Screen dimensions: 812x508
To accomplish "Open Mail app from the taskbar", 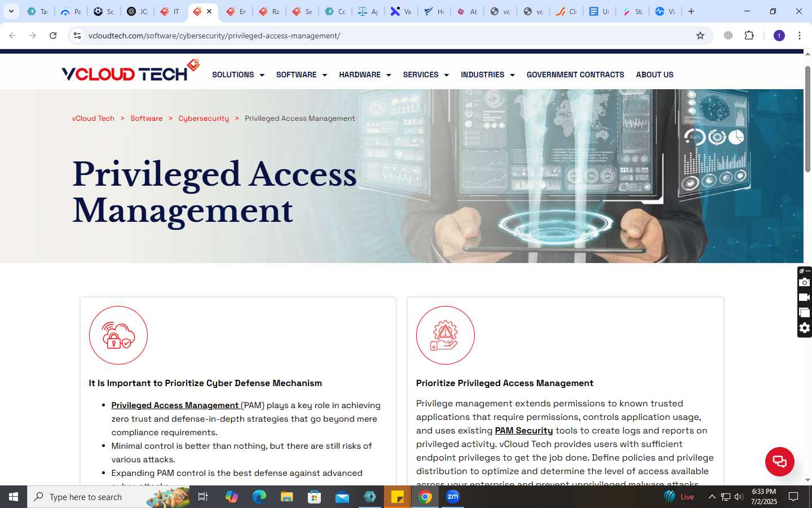I will pyautogui.click(x=342, y=497).
